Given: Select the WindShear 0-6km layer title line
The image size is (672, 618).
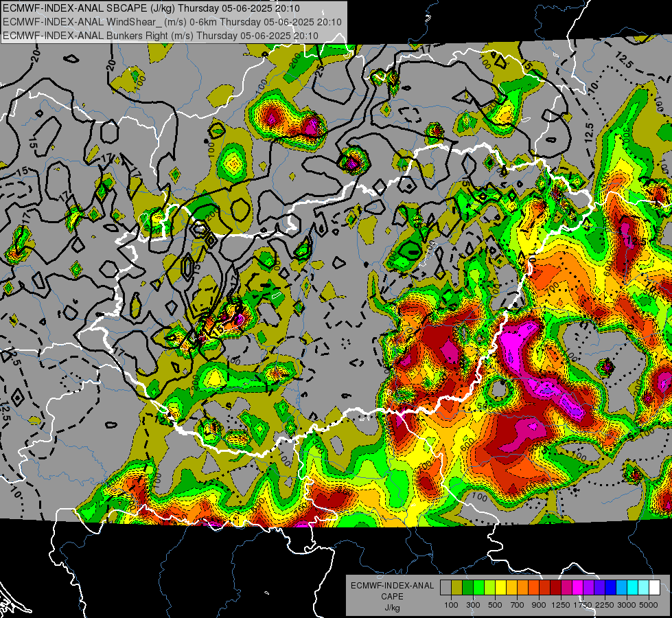Looking at the screenshot, I should coord(172,22).
